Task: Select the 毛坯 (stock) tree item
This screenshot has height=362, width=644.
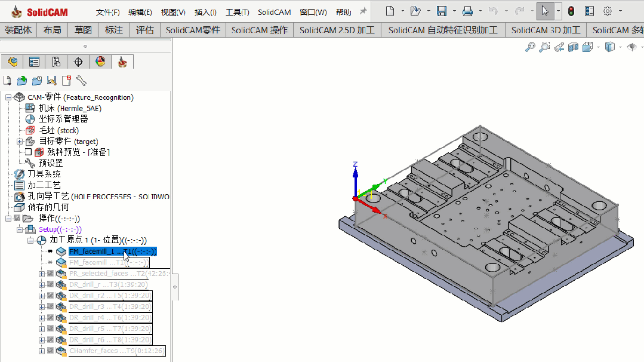Action: pyautogui.click(x=58, y=130)
